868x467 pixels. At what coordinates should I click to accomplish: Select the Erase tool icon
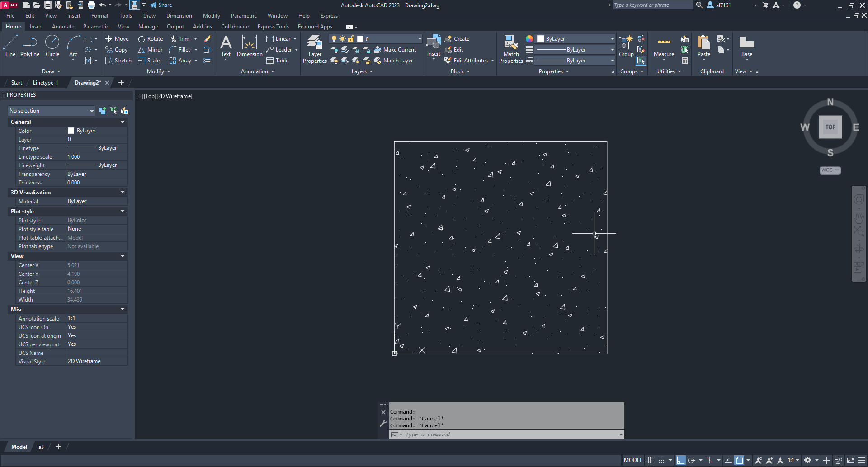207,39
